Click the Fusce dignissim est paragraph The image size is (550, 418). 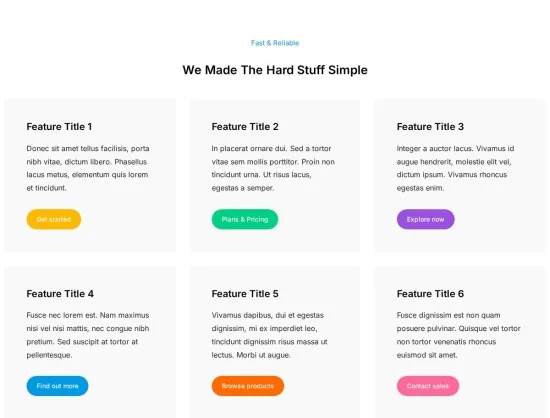pos(458,335)
